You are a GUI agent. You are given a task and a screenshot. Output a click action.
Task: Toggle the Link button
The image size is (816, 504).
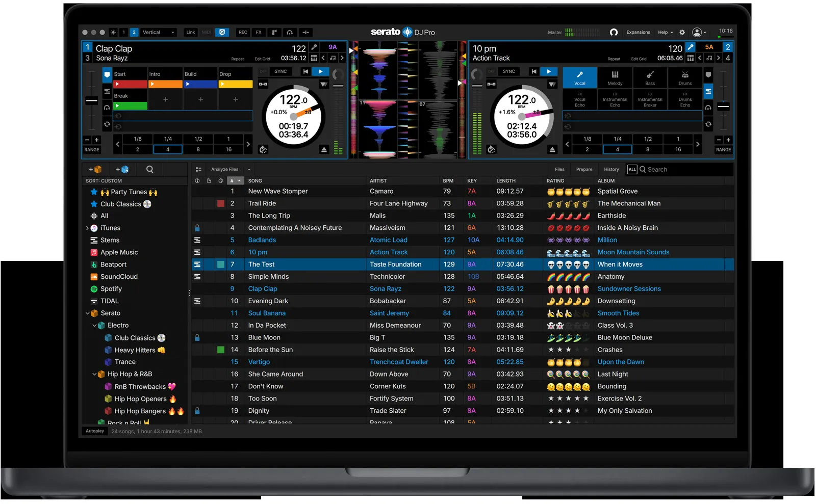[191, 32]
